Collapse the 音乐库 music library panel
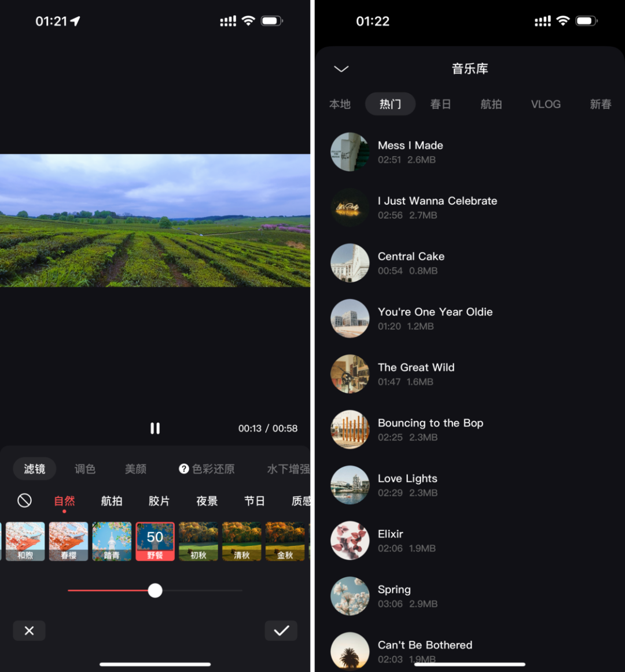The height and width of the screenshot is (672, 625). click(x=341, y=69)
